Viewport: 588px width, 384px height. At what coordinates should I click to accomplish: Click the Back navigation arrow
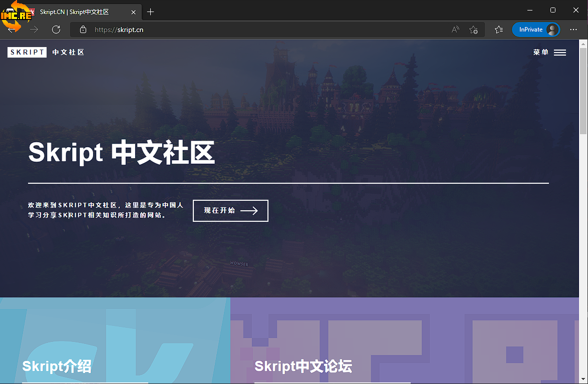(12, 30)
